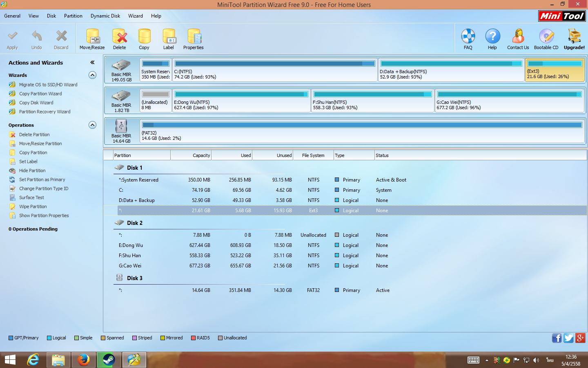Screen dimensions: 588x368
Task: Click the Windows Start button
Action: (x=10, y=360)
